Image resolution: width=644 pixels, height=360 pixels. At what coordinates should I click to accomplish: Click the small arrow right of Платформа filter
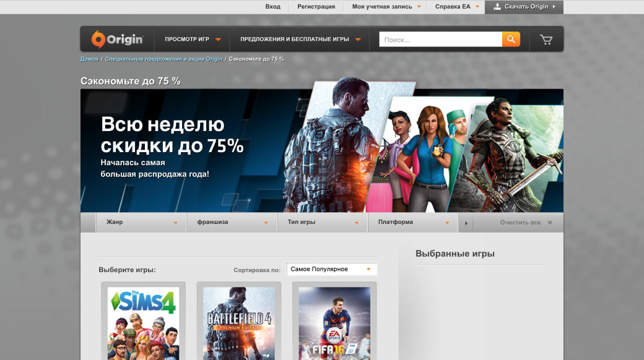pos(466,223)
